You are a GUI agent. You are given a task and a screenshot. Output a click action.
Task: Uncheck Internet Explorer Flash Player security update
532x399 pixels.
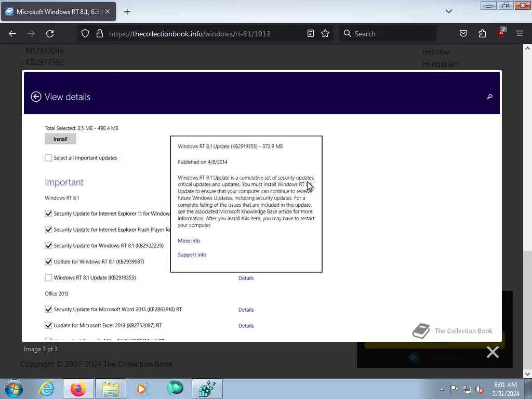pos(48,230)
